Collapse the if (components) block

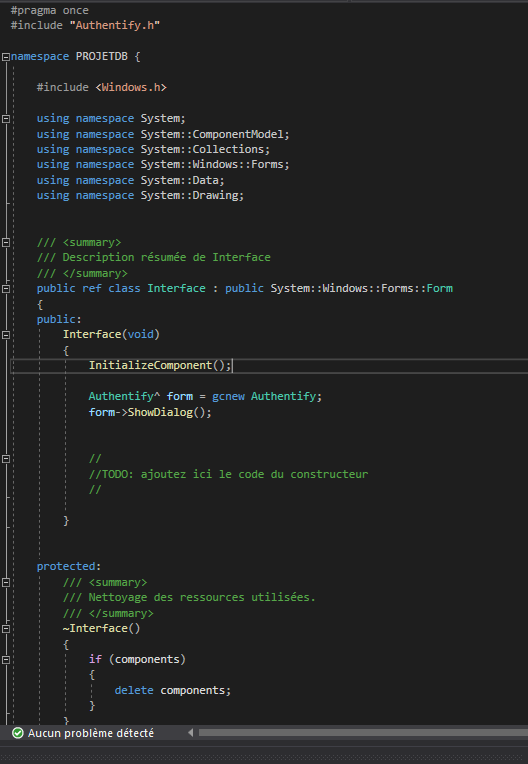tap(6, 660)
